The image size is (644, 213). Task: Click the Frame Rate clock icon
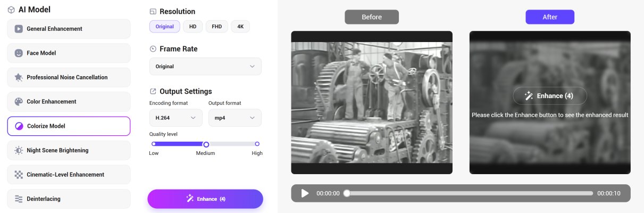point(153,49)
